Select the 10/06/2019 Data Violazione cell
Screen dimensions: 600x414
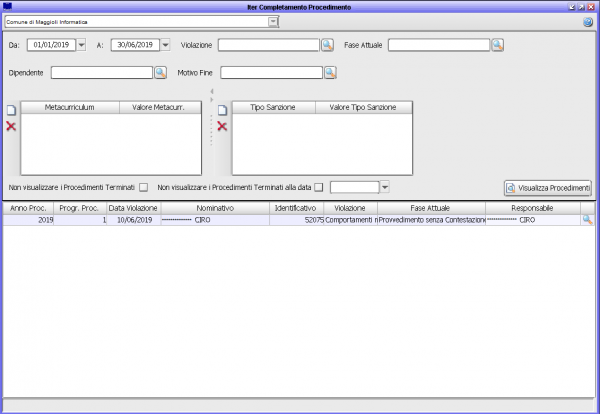[134, 220]
